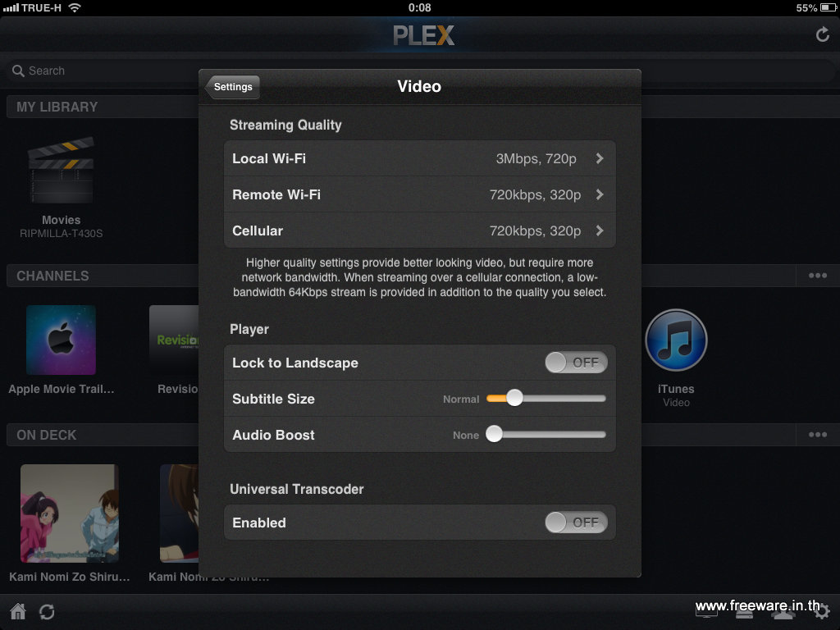Viewport: 840px width, 630px height.
Task: Go back using the Settings button
Action: (x=232, y=87)
